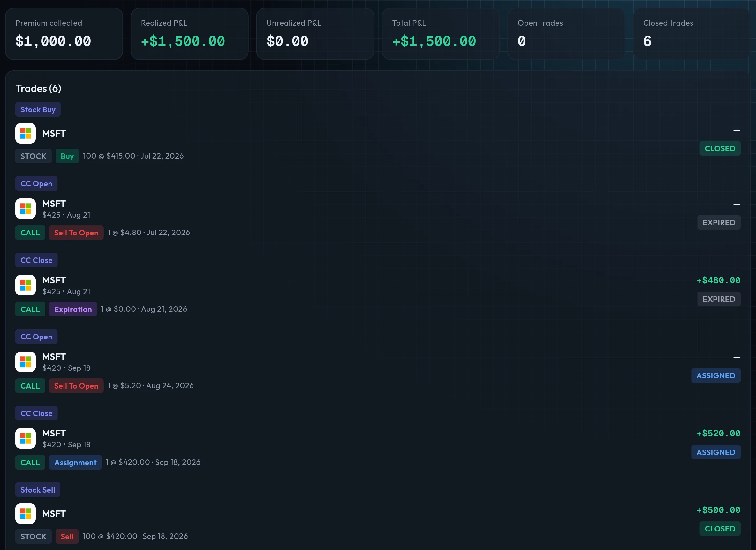756x550 pixels.
Task: Open the Premium collected card
Action: pos(64,34)
